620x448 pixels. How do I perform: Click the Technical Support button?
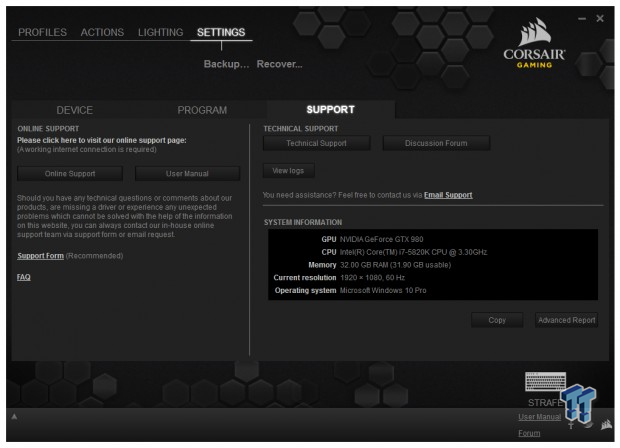coord(316,143)
